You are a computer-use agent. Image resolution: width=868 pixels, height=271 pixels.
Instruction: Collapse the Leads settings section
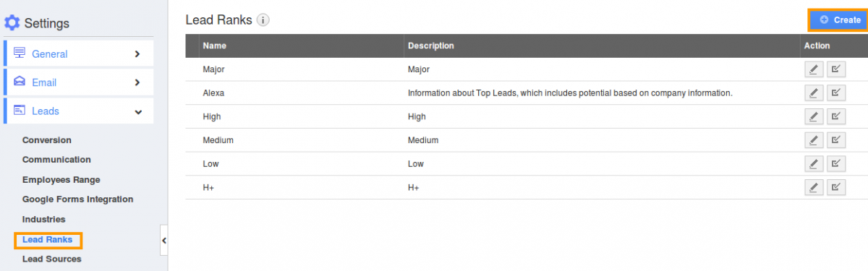[79, 111]
